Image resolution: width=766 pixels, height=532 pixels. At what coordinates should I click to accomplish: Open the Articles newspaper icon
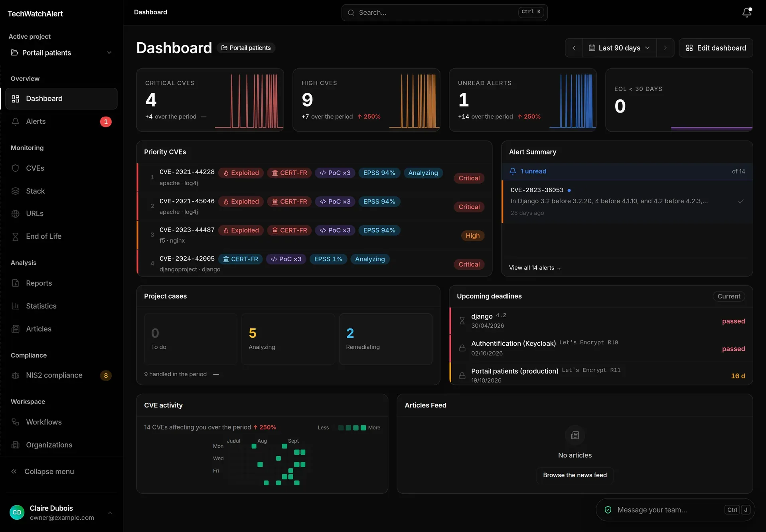point(16,329)
